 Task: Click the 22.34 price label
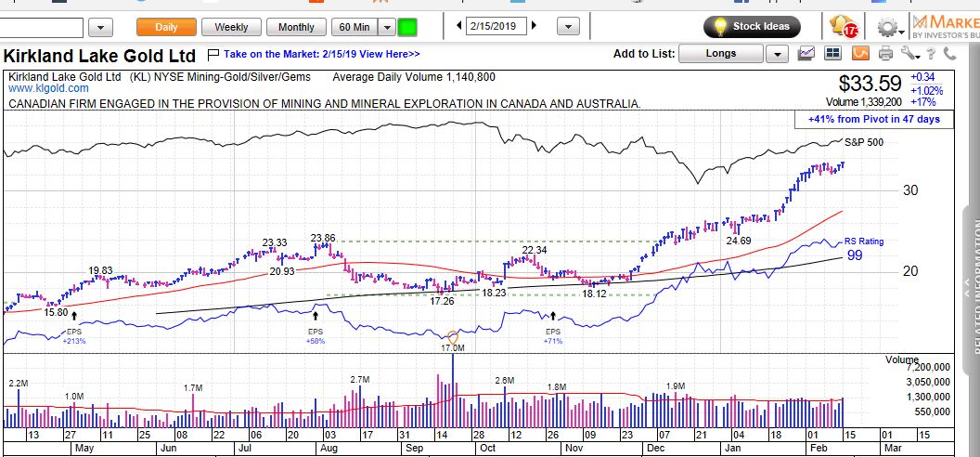(535, 250)
